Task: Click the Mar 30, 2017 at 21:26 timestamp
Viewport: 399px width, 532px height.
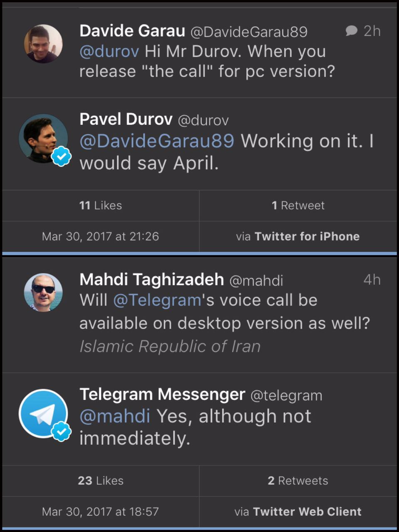Action: pyautogui.click(x=101, y=236)
